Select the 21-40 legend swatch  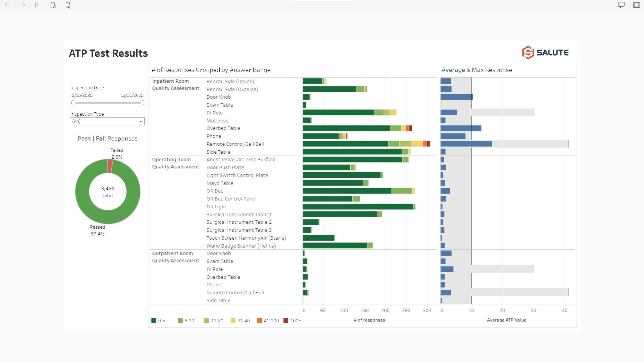click(233, 321)
